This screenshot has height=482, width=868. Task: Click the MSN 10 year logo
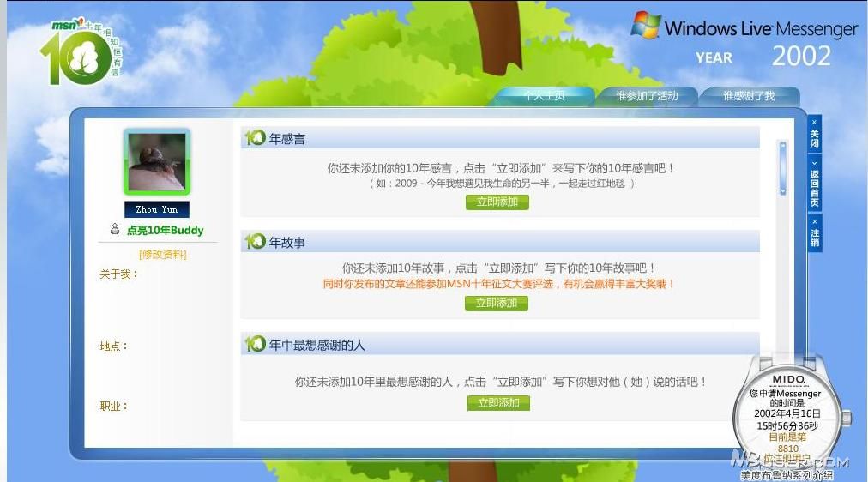(x=77, y=53)
